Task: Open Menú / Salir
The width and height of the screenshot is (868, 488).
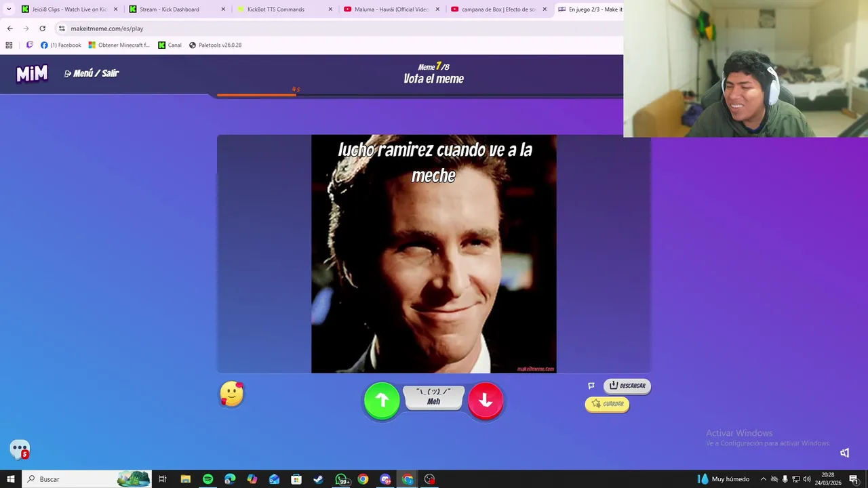Action: coord(92,73)
